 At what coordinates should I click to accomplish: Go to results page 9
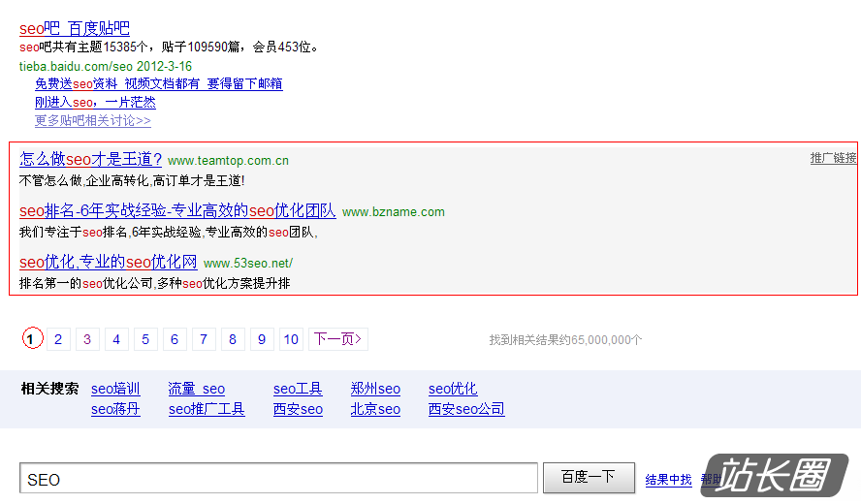tap(262, 339)
